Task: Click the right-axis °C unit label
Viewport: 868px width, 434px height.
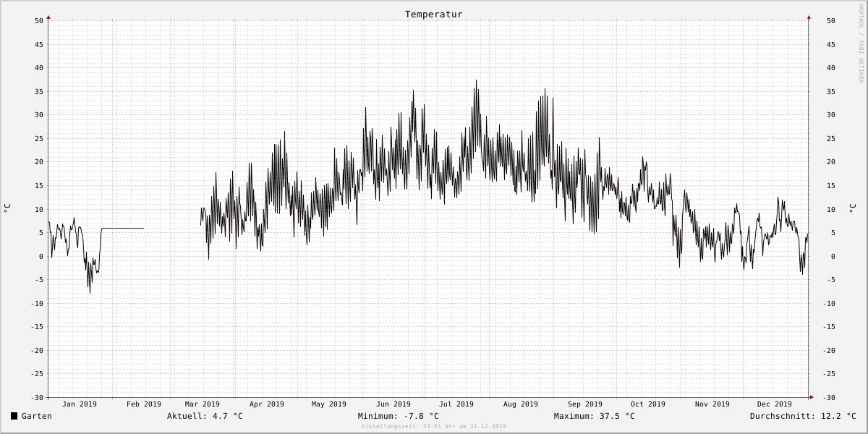Action: pyautogui.click(x=852, y=208)
